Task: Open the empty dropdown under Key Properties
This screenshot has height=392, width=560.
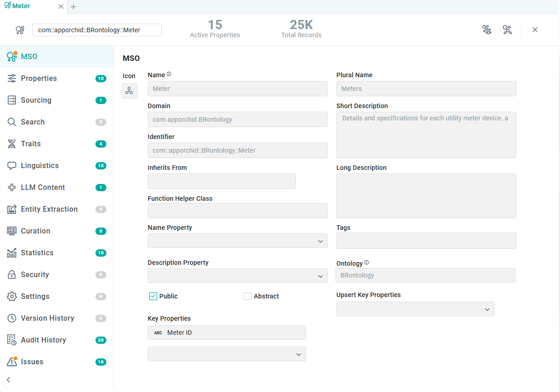Action: [x=227, y=354]
